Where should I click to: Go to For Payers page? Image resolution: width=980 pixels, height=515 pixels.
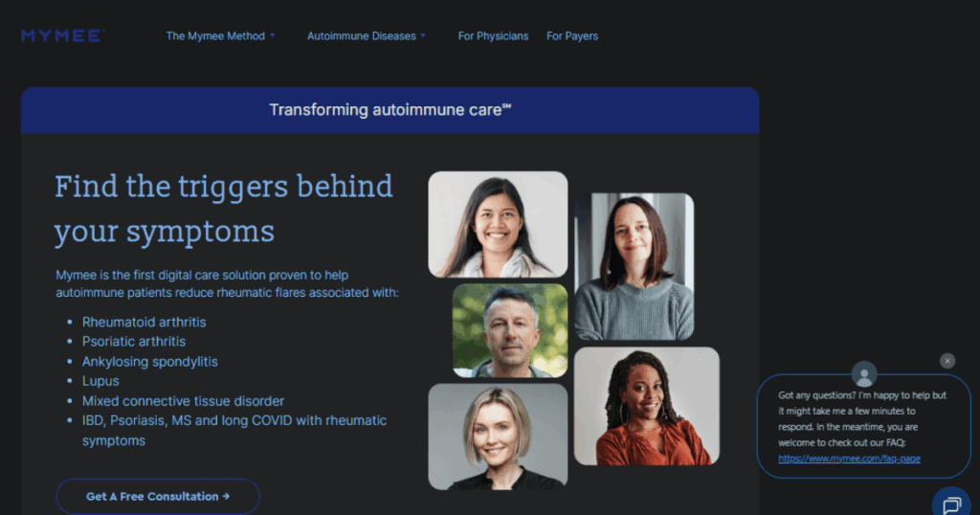tap(572, 36)
